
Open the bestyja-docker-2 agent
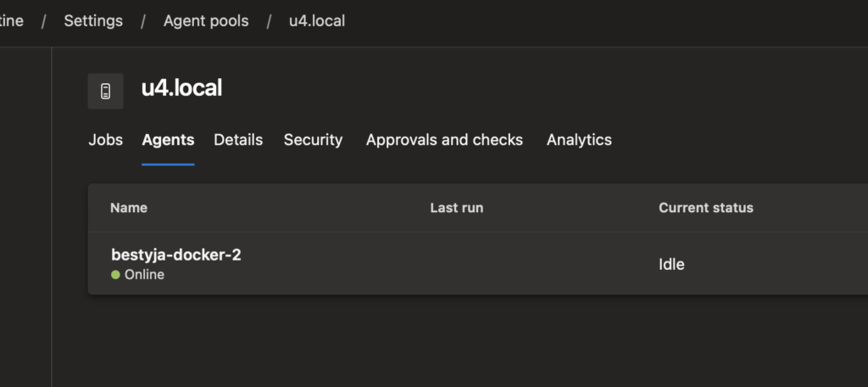click(176, 255)
